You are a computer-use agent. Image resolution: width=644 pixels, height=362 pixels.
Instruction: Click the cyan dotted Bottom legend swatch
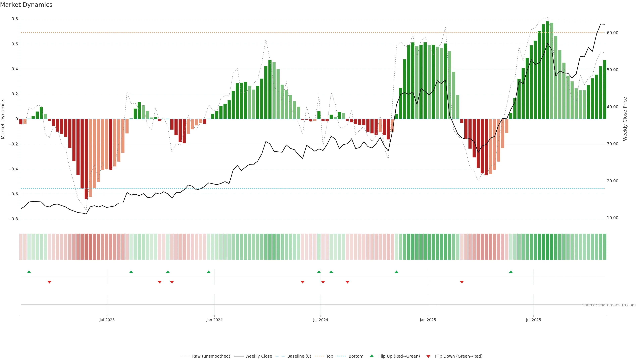341,356
